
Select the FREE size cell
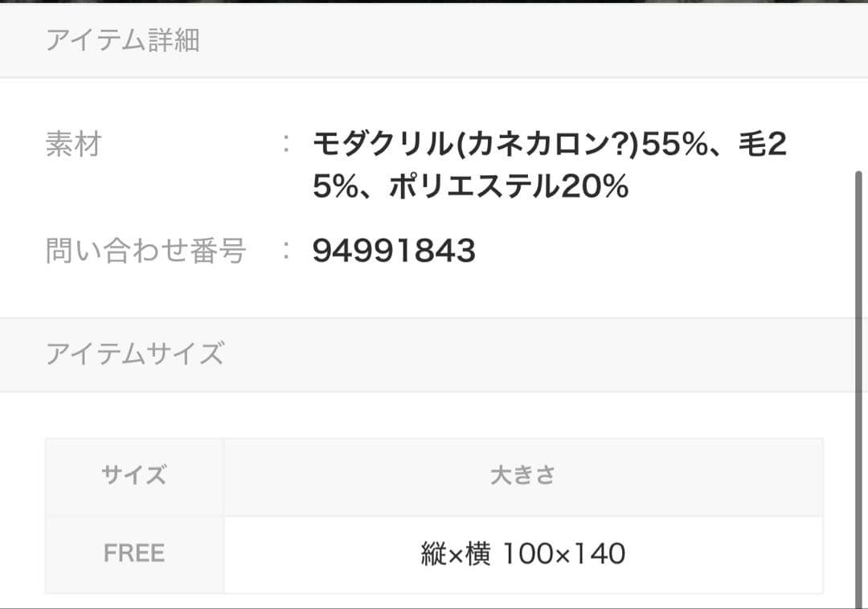coord(134,554)
